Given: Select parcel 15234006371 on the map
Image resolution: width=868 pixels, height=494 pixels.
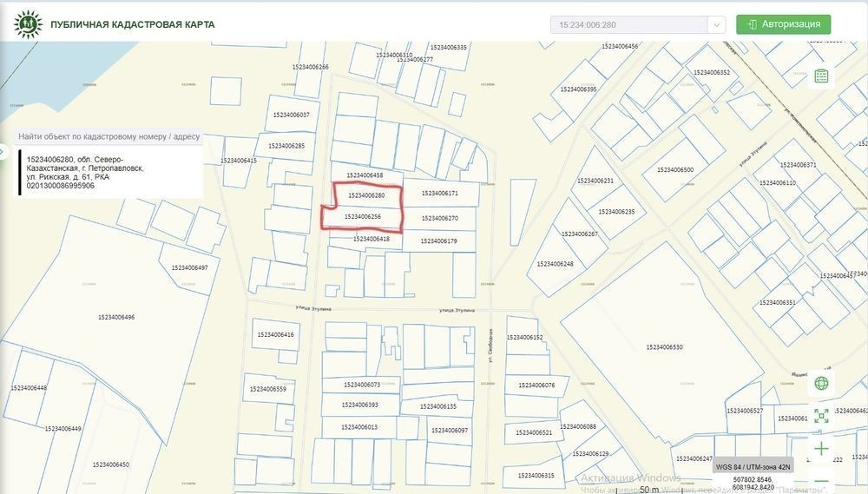Looking at the screenshot, I should tap(798, 164).
